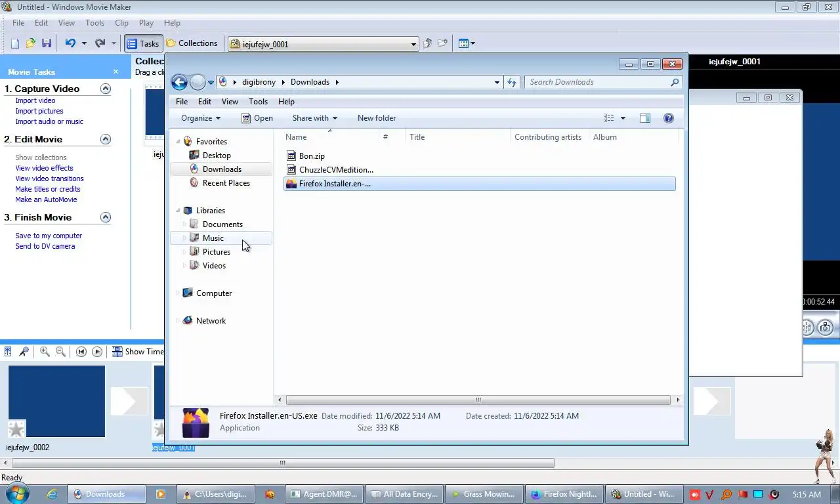Click Import pictures link
Image resolution: width=840 pixels, height=504 pixels.
tap(39, 111)
